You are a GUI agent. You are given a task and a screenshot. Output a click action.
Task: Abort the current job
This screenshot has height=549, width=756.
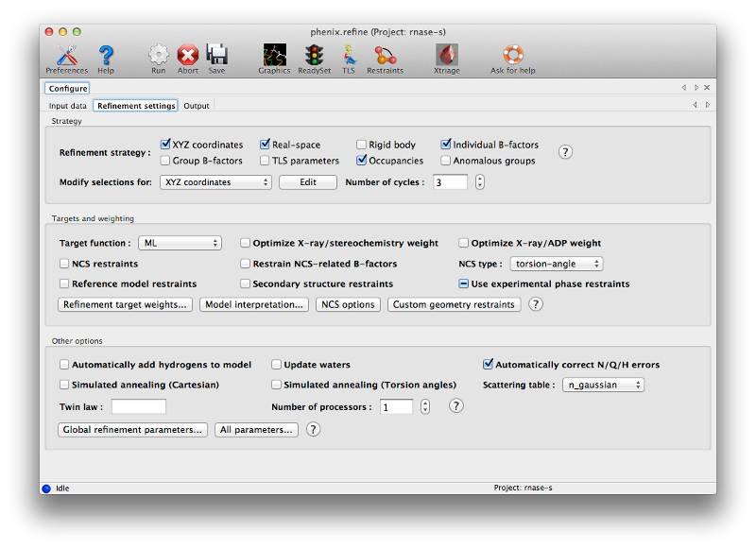[187, 55]
